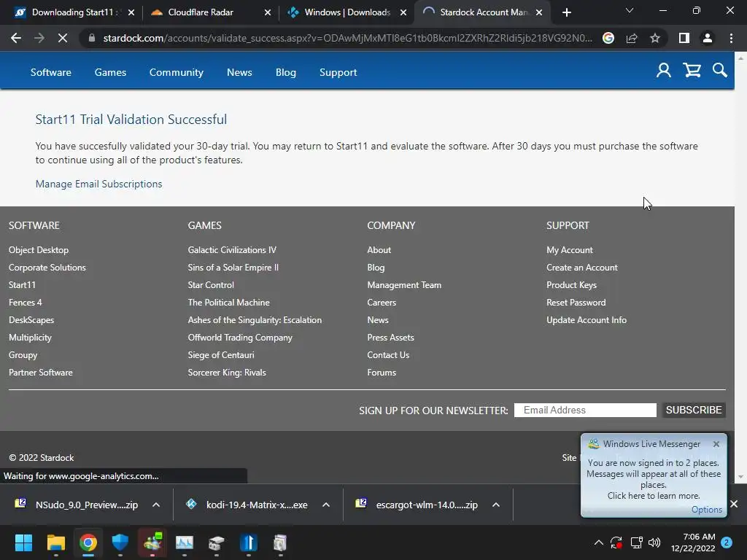Viewport: 747px width, 560px height.
Task: Click the browser address bar URL
Action: 348,38
